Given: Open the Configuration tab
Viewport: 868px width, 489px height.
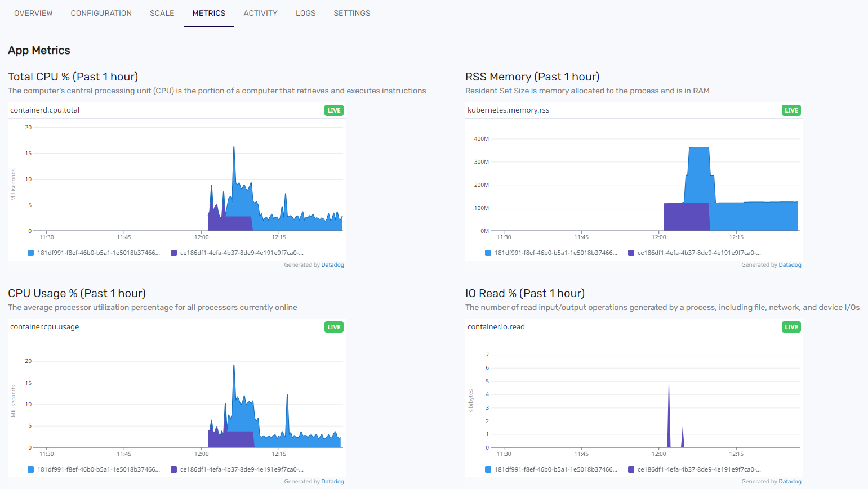Looking at the screenshot, I should (101, 13).
